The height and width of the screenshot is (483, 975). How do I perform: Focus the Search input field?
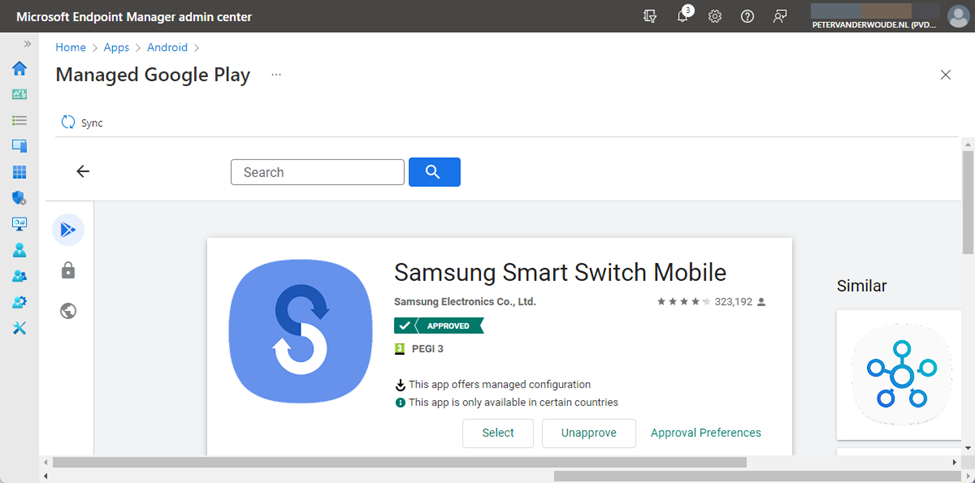click(x=318, y=172)
